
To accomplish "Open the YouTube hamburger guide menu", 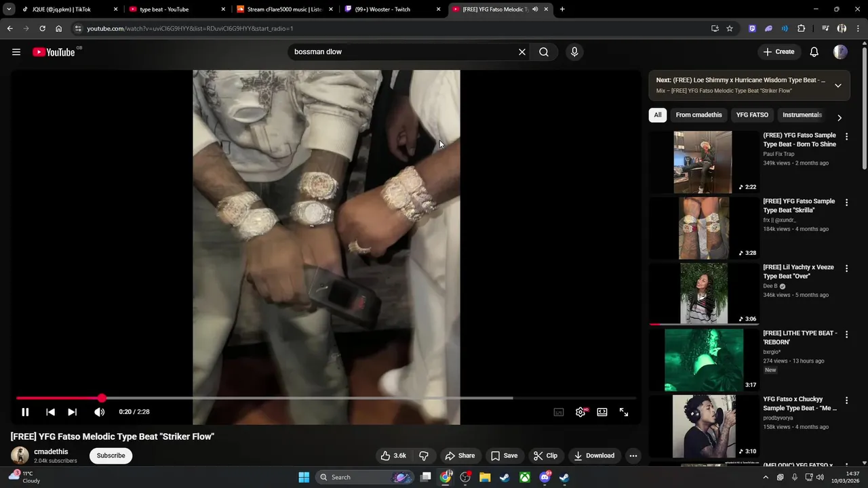I will (16, 52).
